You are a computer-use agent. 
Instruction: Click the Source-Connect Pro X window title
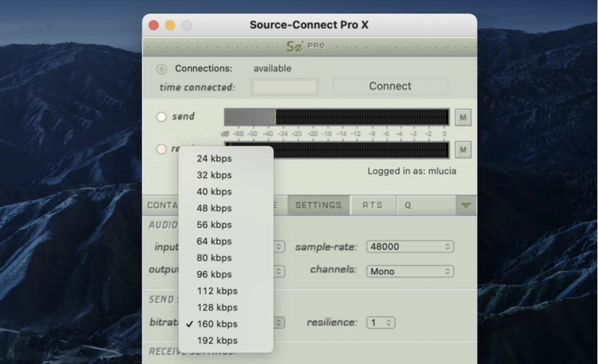(x=309, y=25)
